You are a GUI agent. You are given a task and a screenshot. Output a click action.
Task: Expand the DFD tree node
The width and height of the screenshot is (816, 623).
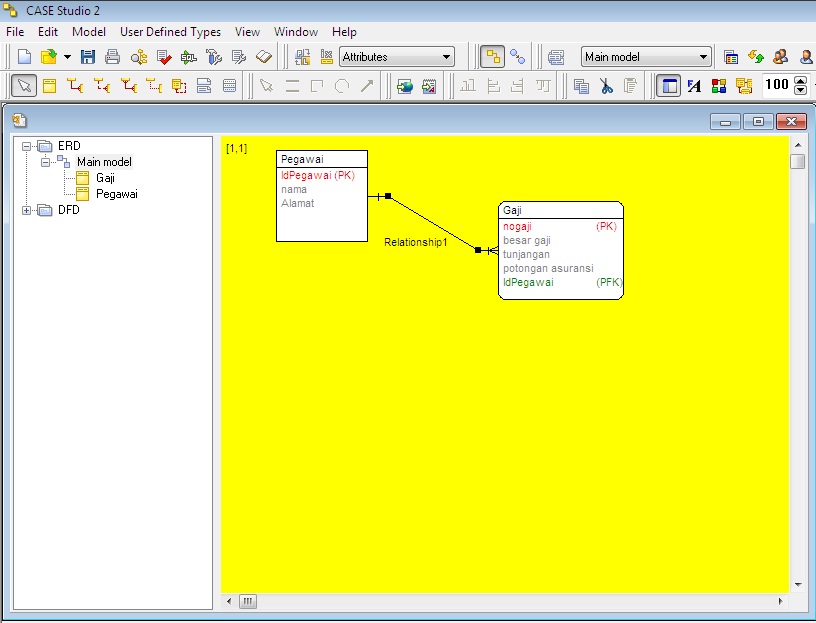[27, 211]
